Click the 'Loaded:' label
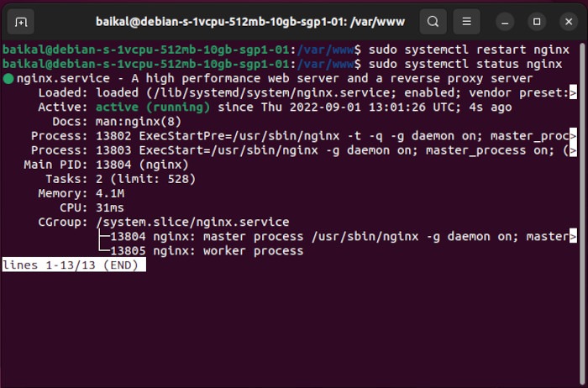Viewport: 588px width, 388px height. coord(63,92)
